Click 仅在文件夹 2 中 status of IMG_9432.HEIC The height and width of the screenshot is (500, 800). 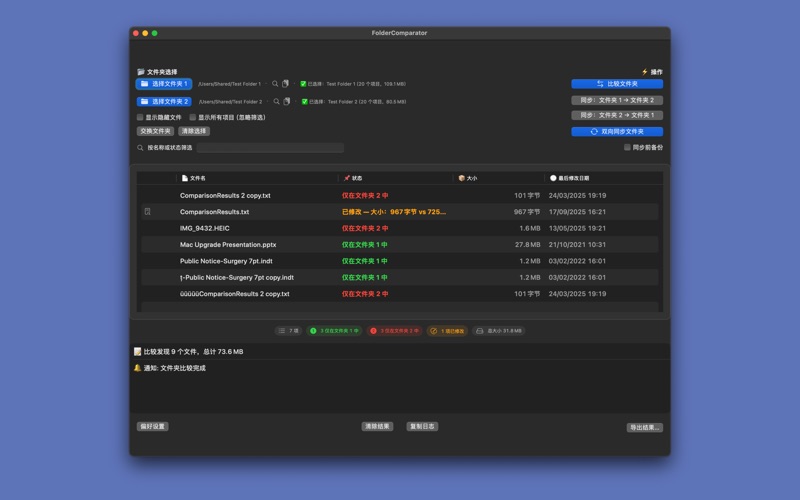click(x=365, y=228)
